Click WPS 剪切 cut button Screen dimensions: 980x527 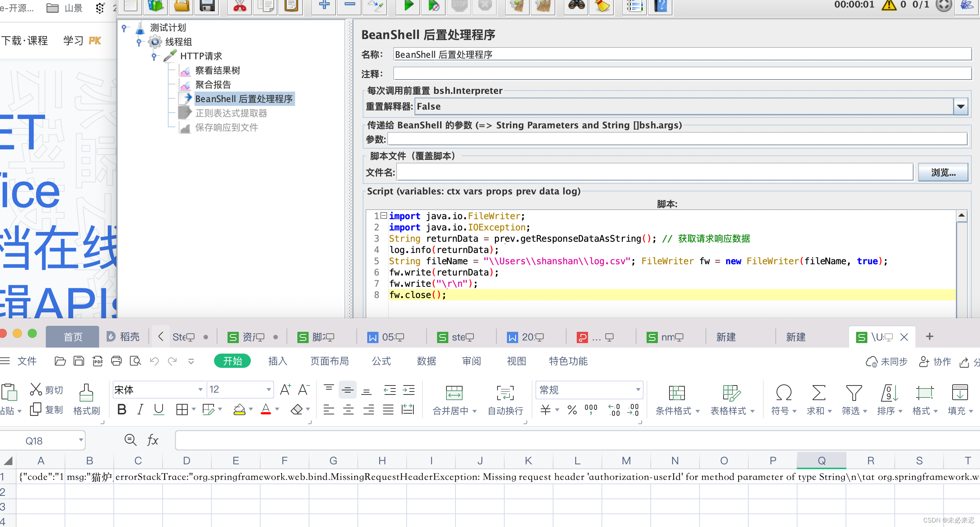click(x=46, y=390)
